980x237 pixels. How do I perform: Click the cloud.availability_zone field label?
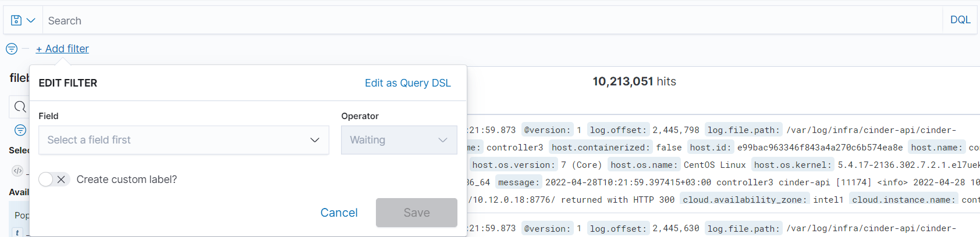pyautogui.click(x=745, y=200)
